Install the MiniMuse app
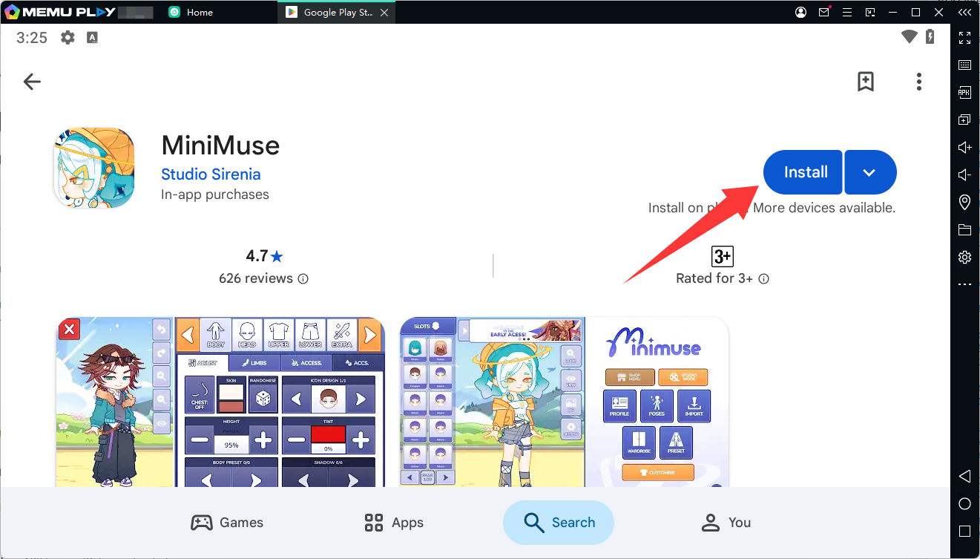Image resolution: width=980 pixels, height=559 pixels. [x=803, y=172]
